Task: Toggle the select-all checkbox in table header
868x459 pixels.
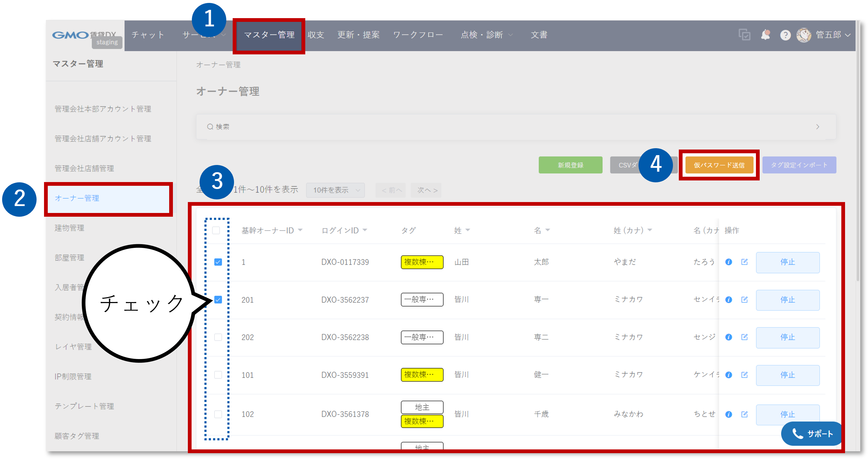Action: [216, 230]
